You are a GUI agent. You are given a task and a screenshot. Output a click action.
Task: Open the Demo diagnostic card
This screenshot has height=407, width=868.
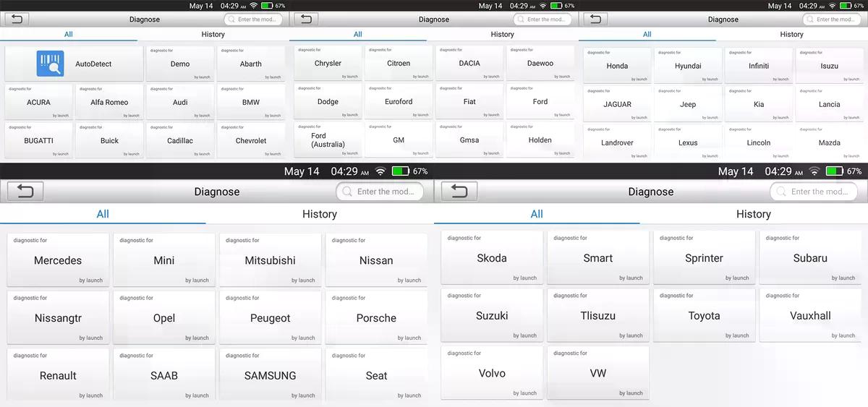click(180, 64)
